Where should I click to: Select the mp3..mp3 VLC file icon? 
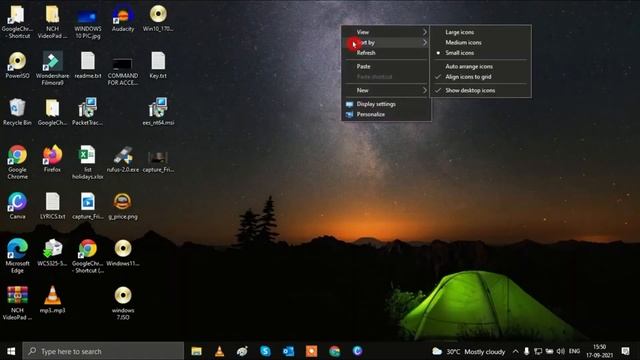tap(53, 299)
